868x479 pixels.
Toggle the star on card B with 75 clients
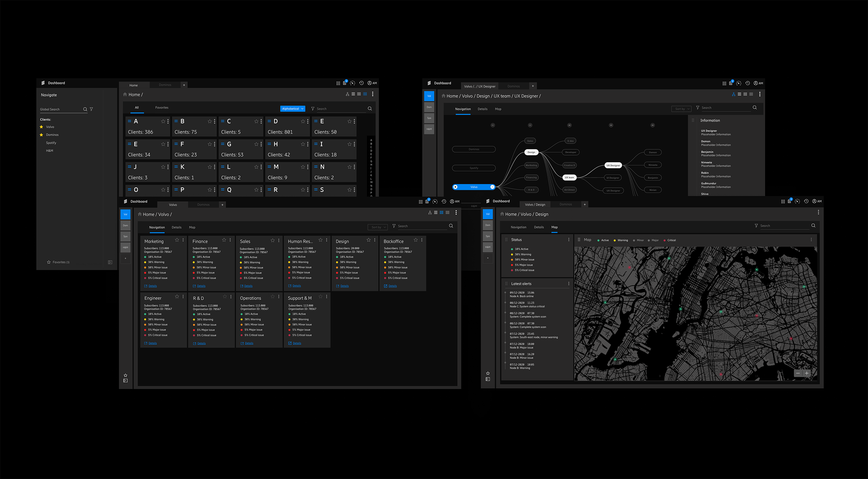click(210, 121)
